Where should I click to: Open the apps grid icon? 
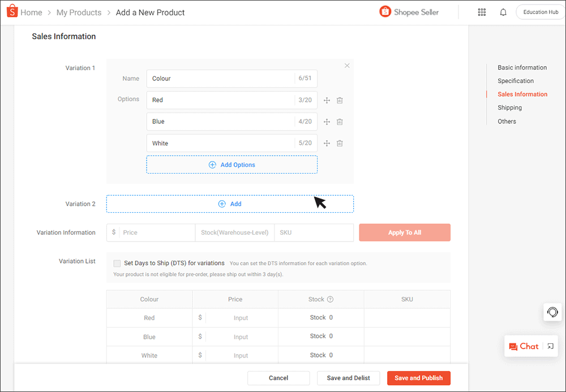482,12
